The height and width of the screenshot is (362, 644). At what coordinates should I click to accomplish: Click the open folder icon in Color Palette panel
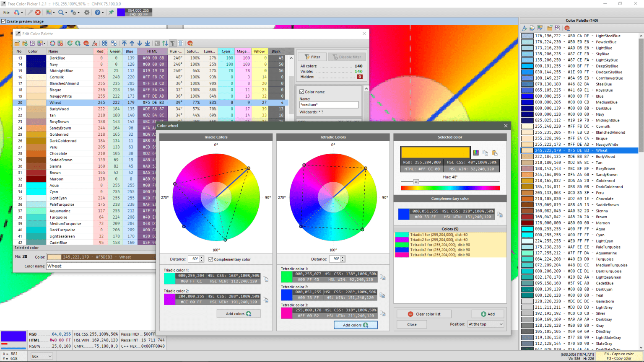pyautogui.click(x=549, y=28)
